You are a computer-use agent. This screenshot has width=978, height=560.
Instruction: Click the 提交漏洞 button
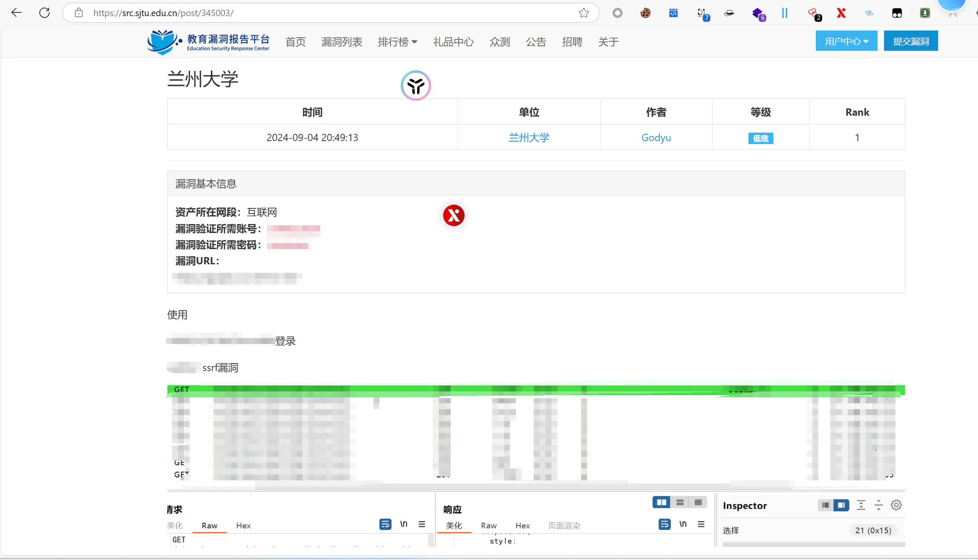911,41
